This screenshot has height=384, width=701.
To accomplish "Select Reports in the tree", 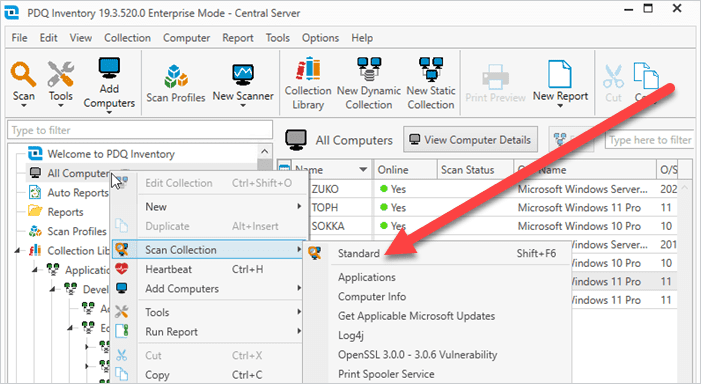I will click(65, 212).
